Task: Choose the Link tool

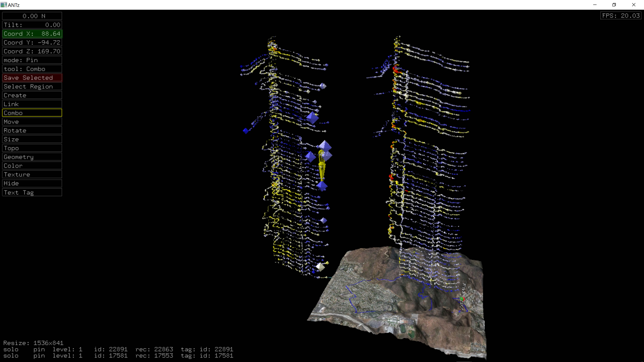Action: point(32,104)
